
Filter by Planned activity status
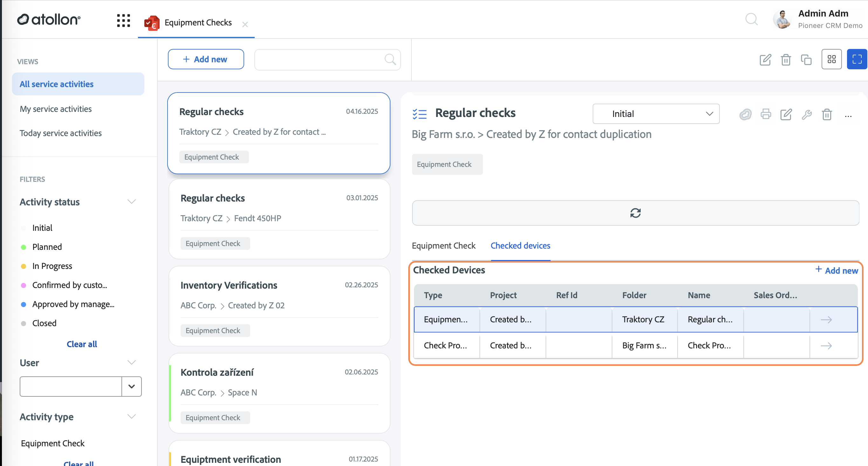click(x=47, y=247)
